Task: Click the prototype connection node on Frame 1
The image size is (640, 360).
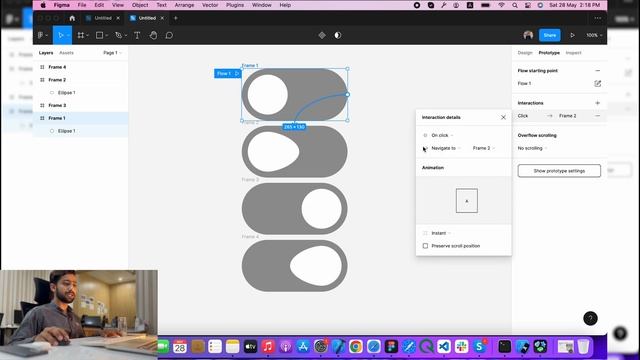Action: [x=347, y=94]
